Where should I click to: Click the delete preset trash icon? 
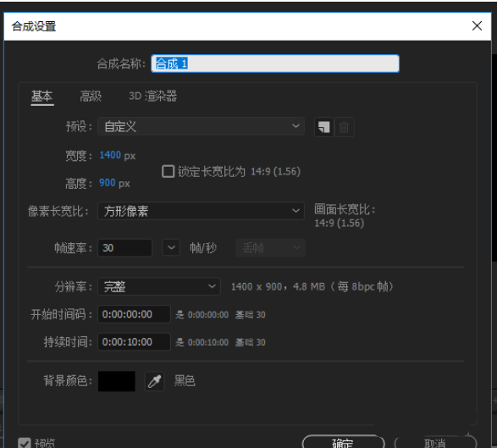click(x=345, y=127)
